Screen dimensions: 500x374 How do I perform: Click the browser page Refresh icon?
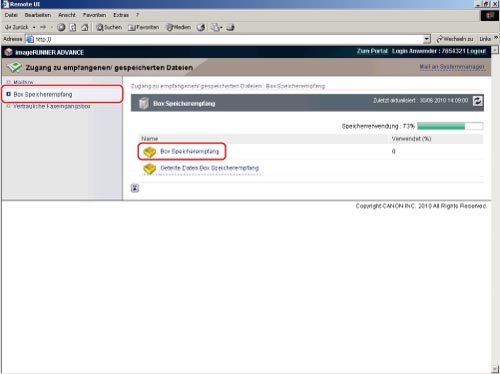[x=73, y=27]
